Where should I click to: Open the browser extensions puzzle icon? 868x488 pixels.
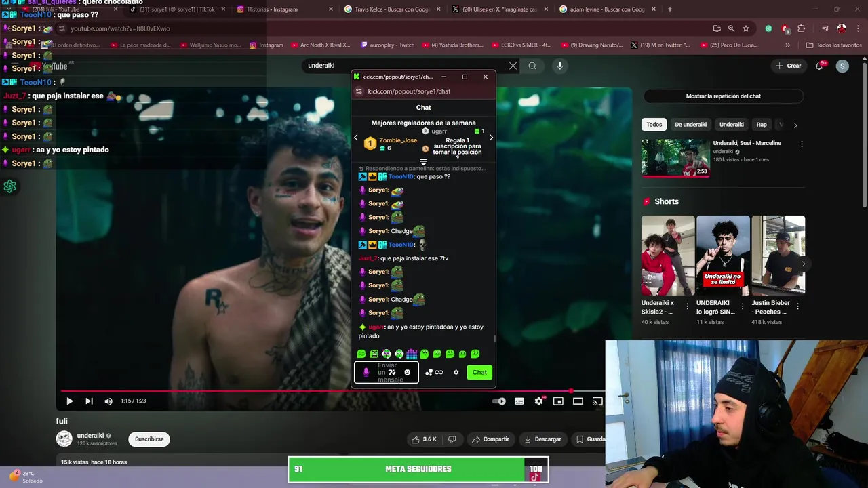pyautogui.click(x=802, y=28)
